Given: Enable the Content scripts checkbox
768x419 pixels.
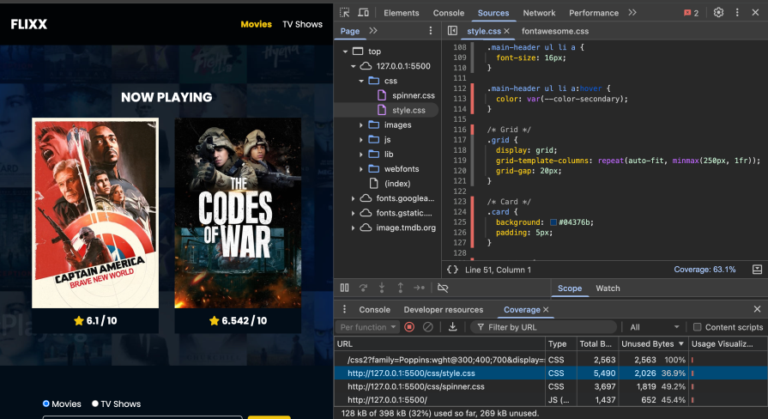Looking at the screenshot, I should tap(697, 327).
